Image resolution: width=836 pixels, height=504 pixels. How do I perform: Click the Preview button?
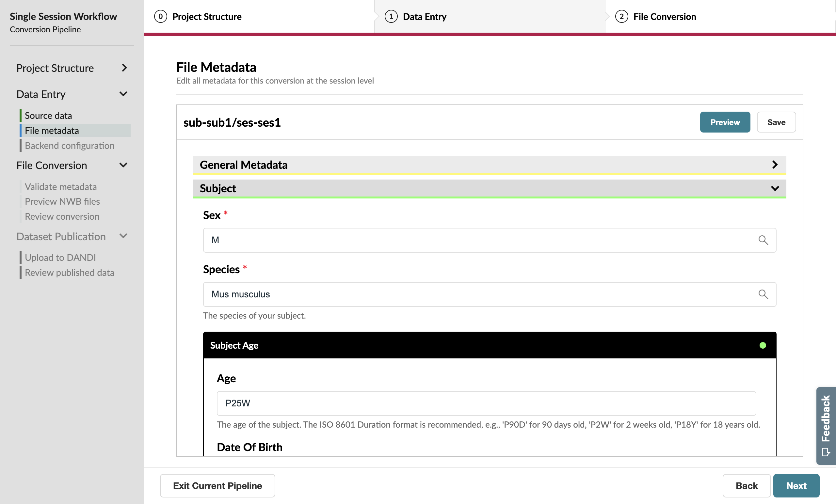[x=725, y=122]
